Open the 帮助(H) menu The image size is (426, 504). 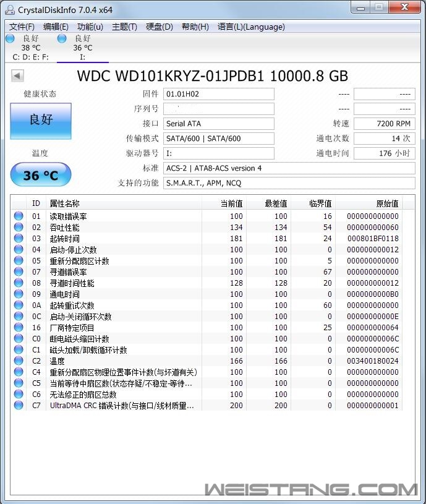tap(195, 27)
